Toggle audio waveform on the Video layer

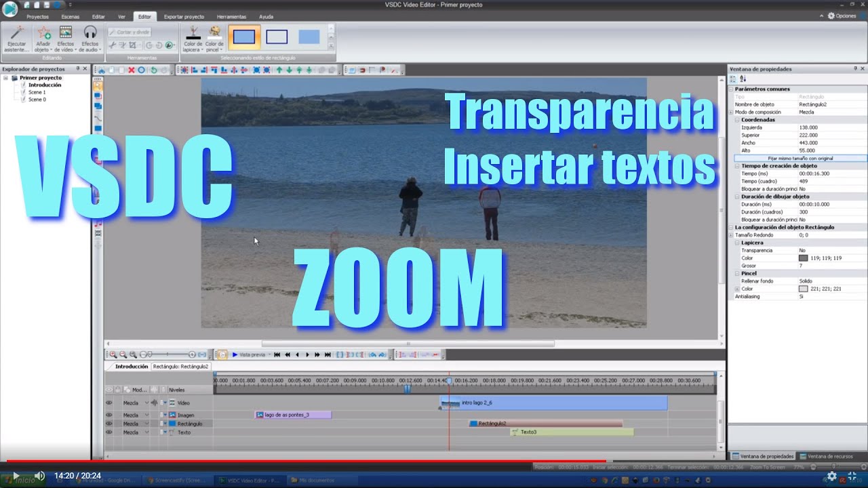click(x=155, y=403)
